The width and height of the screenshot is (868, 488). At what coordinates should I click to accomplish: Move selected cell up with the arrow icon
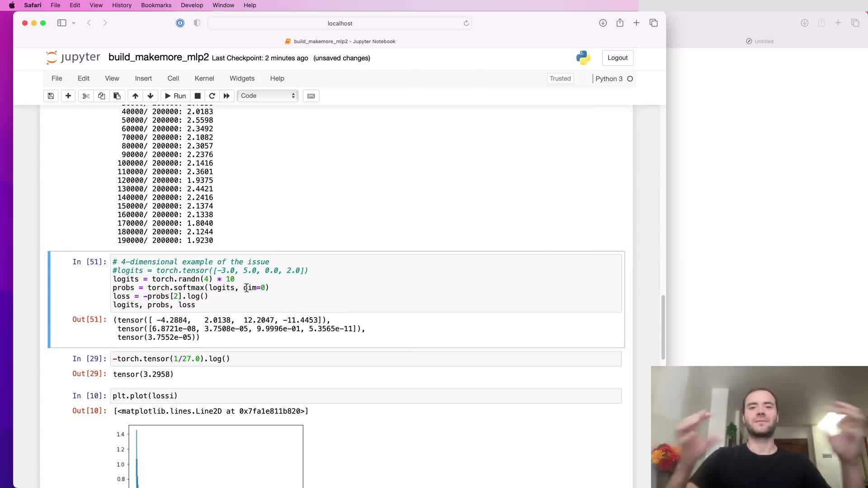click(x=135, y=96)
